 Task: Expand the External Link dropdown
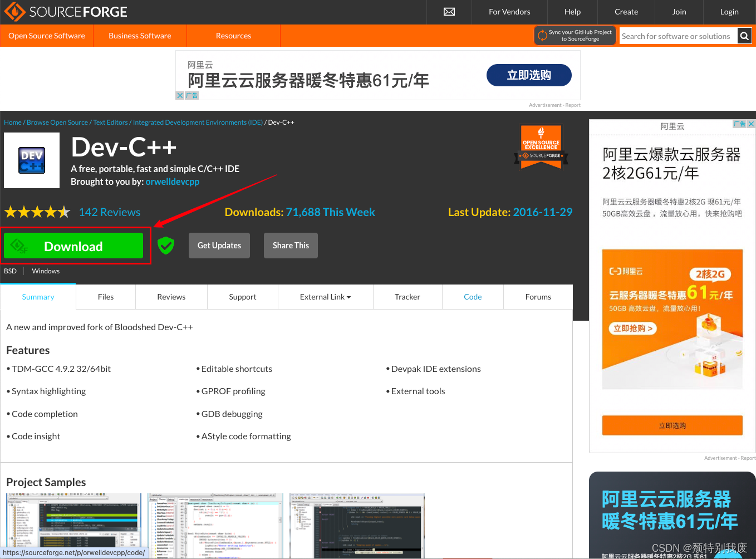pos(326,297)
